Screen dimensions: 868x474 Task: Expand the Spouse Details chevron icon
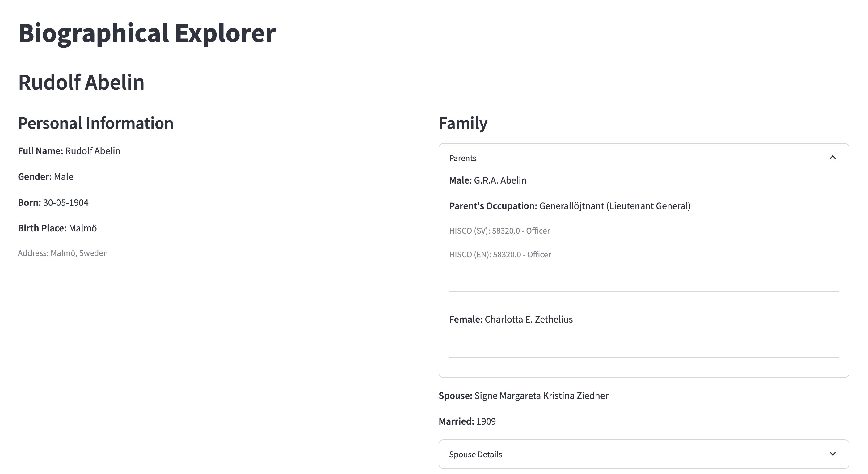pos(832,454)
